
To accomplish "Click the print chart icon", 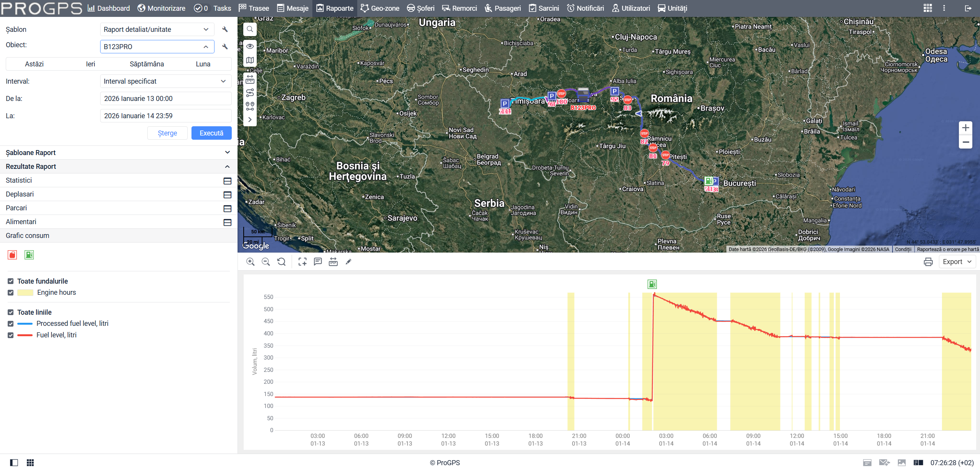I will 928,262.
